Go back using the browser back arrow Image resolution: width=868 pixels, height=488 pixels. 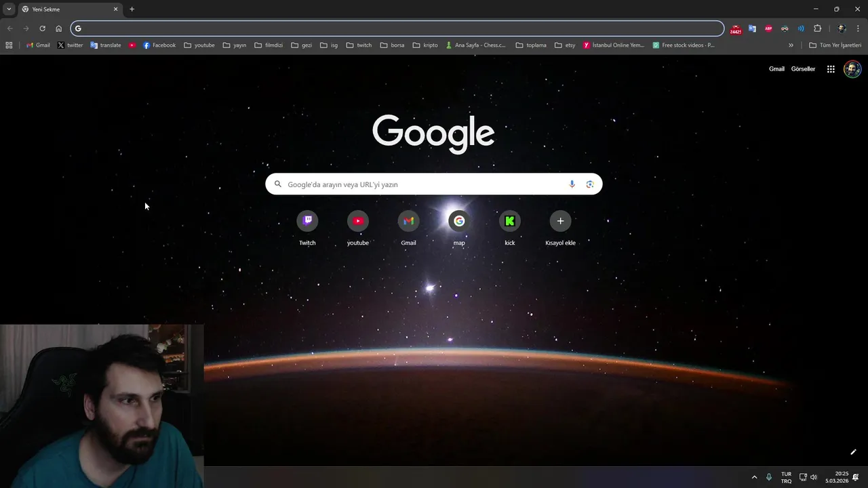(9, 28)
